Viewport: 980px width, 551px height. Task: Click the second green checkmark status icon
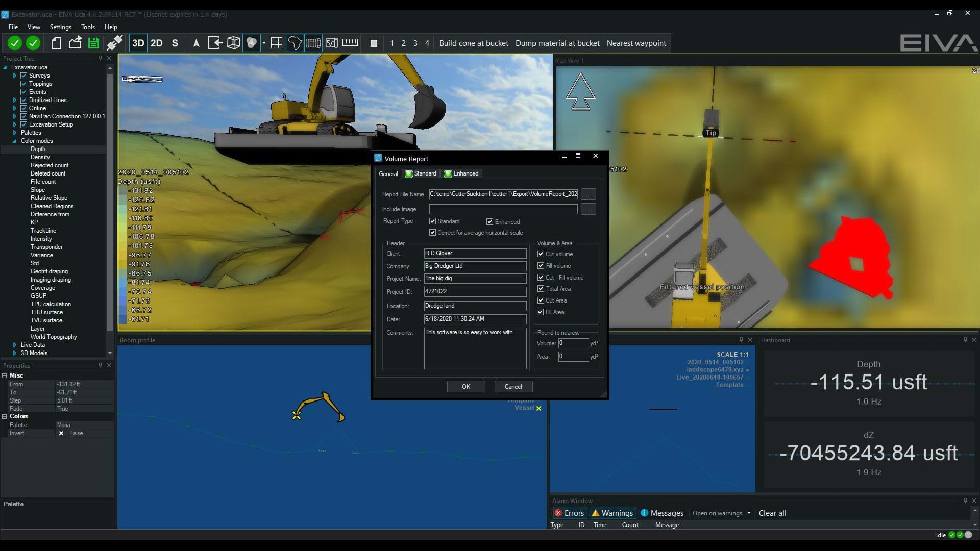[x=33, y=43]
